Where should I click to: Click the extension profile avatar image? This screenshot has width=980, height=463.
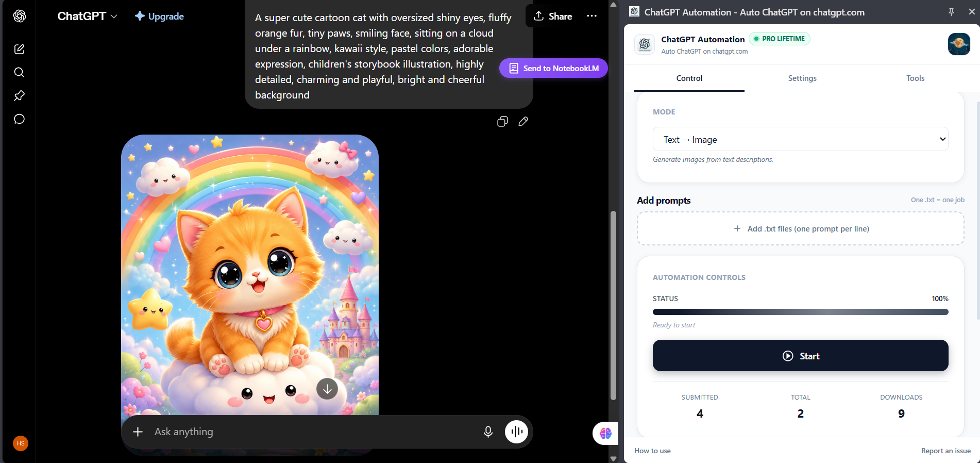pyautogui.click(x=959, y=44)
